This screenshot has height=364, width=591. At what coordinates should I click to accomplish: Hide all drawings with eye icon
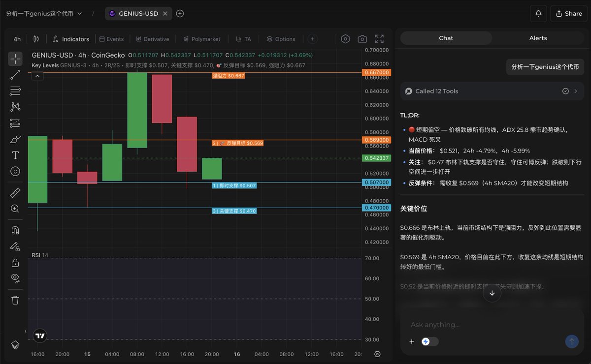coord(15,278)
